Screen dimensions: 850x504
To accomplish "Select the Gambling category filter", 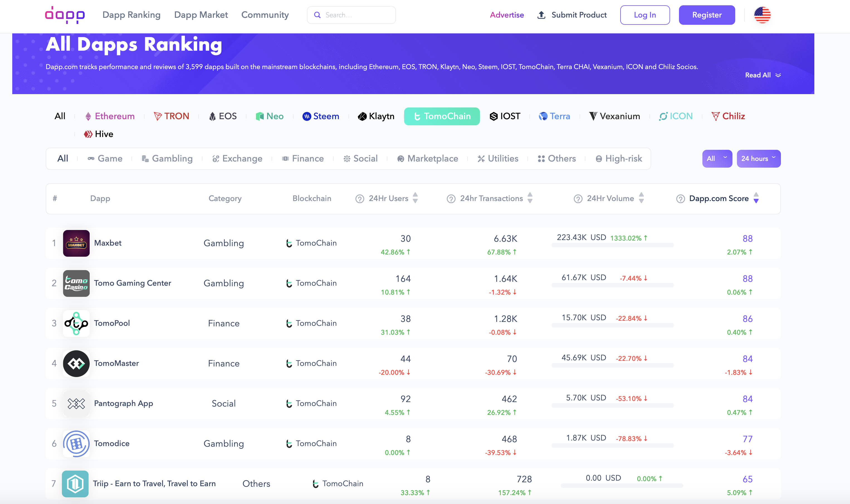I will [x=167, y=159].
